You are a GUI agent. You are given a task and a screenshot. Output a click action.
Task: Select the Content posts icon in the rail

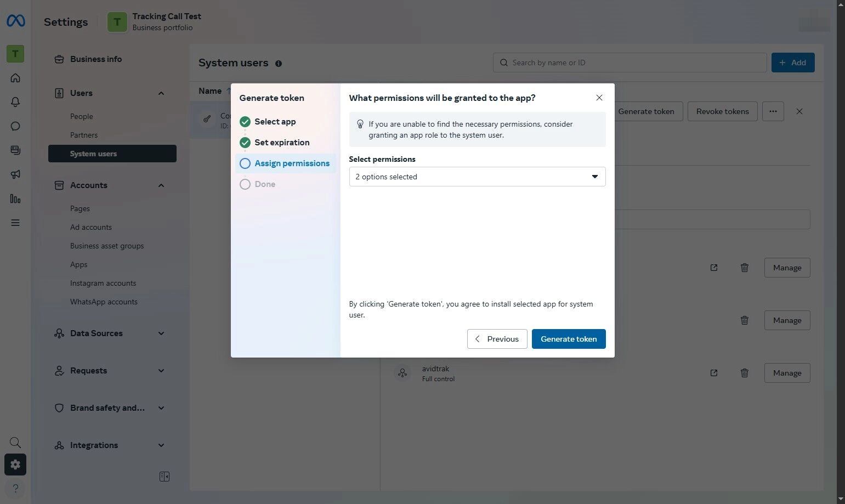[x=15, y=150]
